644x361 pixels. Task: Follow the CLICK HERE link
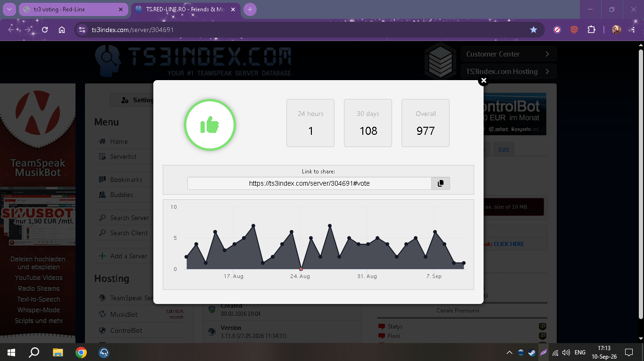point(509,244)
